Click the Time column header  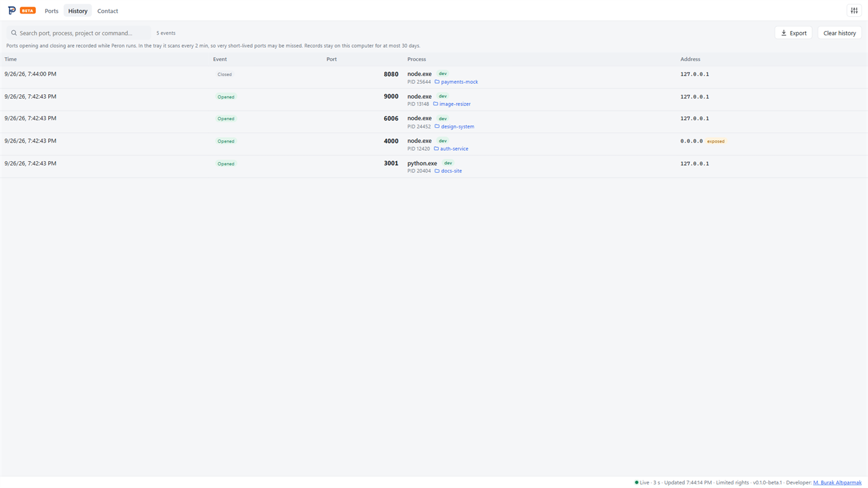tap(11, 60)
